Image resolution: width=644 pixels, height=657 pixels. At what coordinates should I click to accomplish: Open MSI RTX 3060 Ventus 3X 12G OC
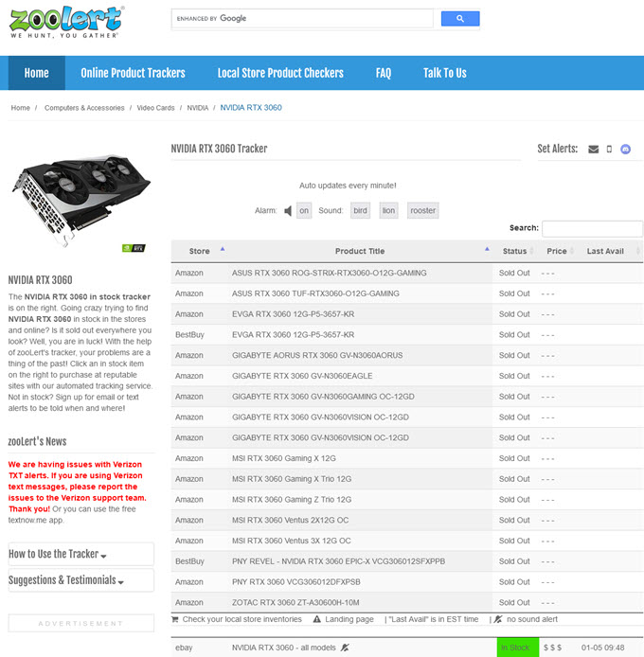pos(292,541)
